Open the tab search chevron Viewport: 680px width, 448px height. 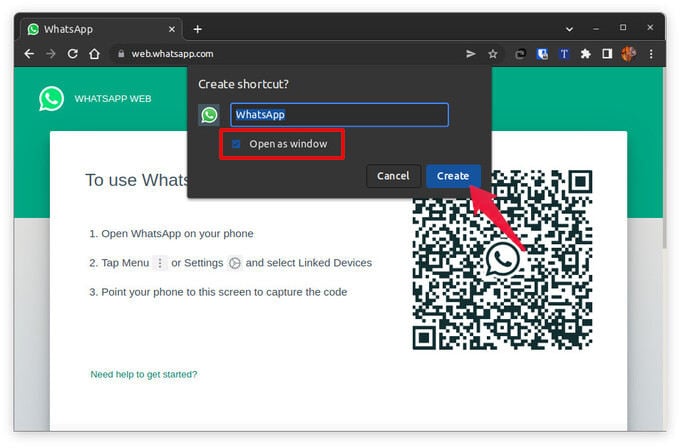569,29
